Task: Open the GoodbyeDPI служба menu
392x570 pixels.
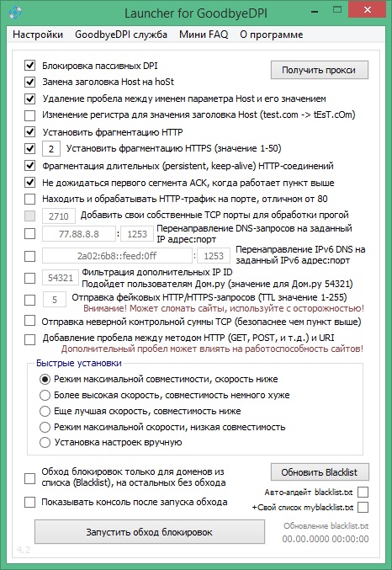Action: pyautogui.click(x=121, y=35)
